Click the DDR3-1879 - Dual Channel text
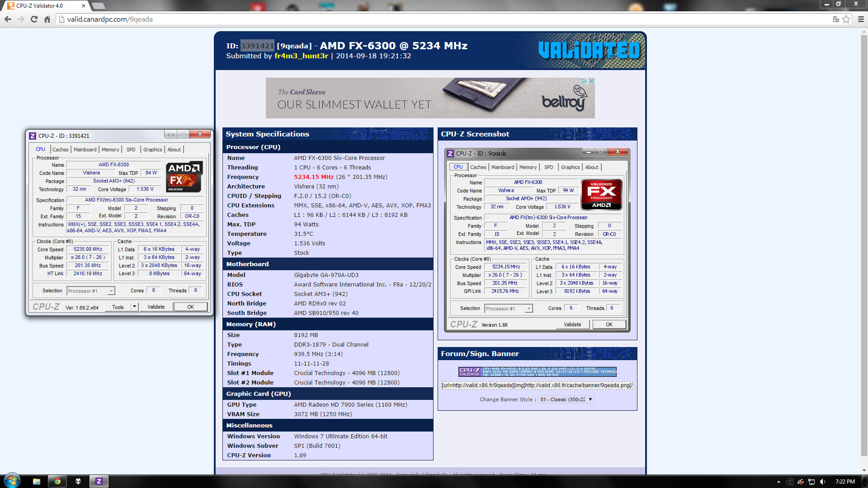Image resolution: width=868 pixels, height=488 pixels. coord(331,345)
